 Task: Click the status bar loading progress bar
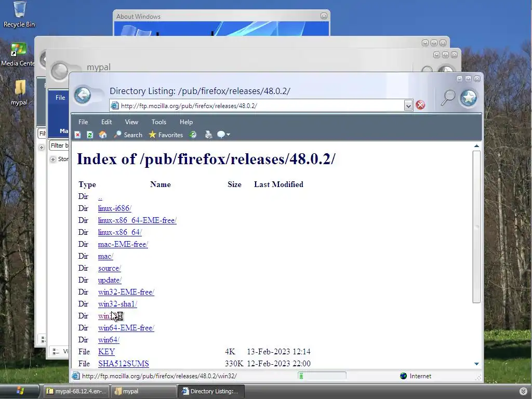(x=322, y=376)
